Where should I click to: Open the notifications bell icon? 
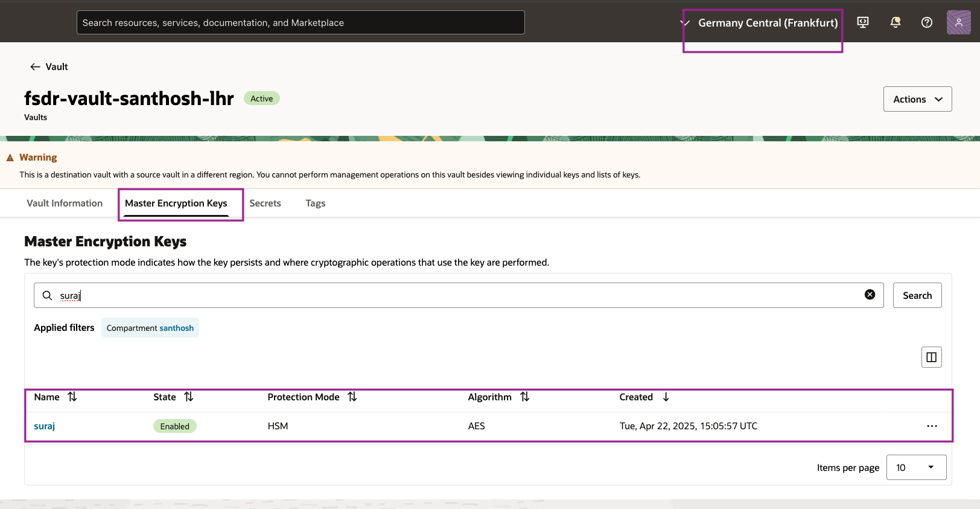point(896,22)
